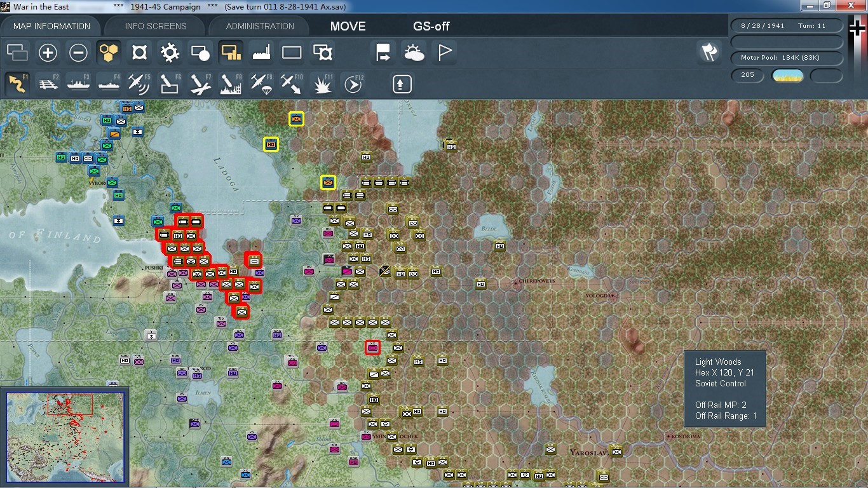Switch to the INFO SCREENS tab
This screenshot has height=488, width=868.
pyautogui.click(x=156, y=26)
